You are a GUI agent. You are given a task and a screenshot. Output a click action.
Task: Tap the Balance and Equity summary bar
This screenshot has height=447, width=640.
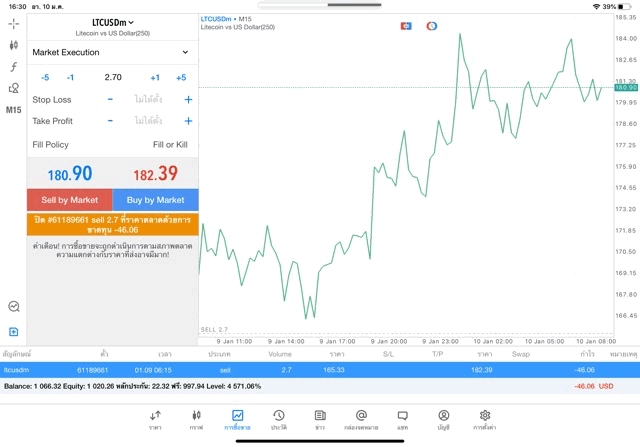[x=320, y=386]
